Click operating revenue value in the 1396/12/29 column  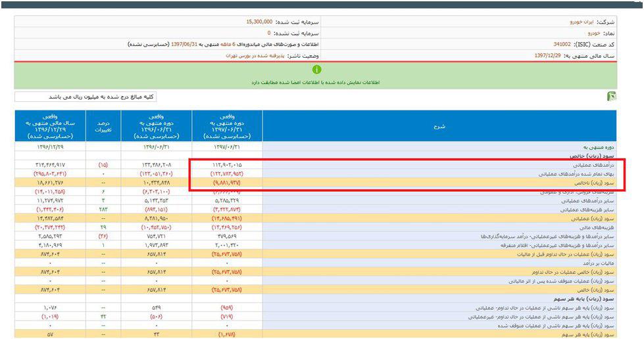tap(50, 165)
